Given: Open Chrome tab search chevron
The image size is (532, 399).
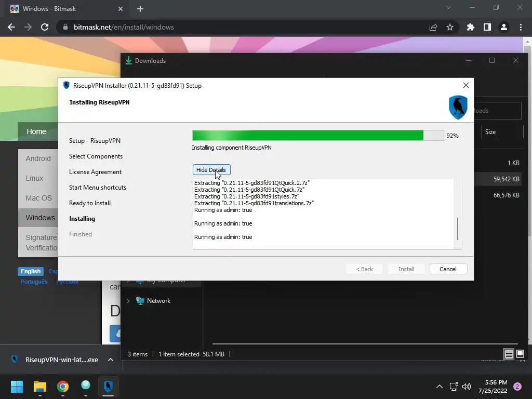Looking at the screenshot, I should pos(448,7).
